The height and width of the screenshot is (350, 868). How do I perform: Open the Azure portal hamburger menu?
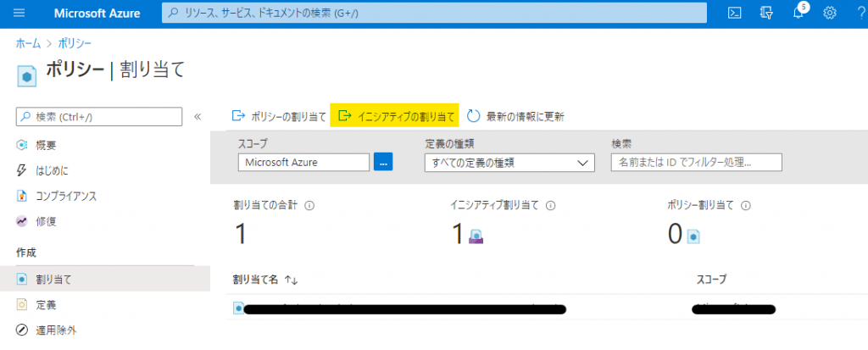click(x=19, y=14)
